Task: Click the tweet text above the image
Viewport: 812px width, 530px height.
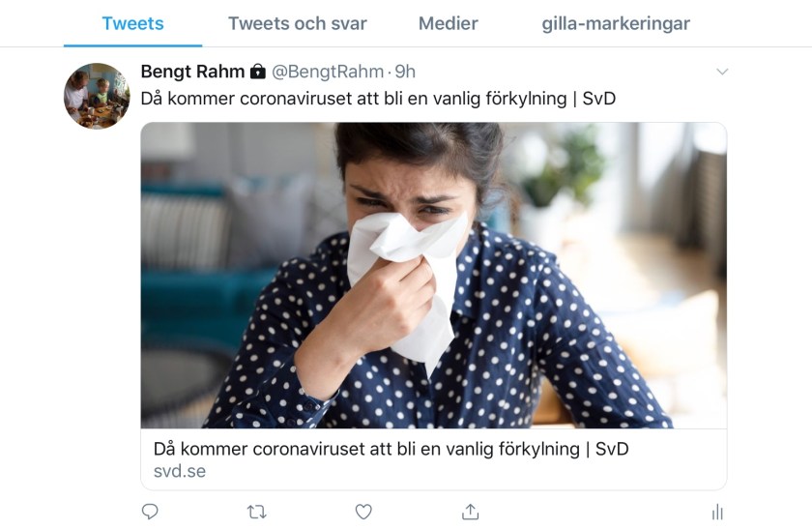Action: pos(378,99)
